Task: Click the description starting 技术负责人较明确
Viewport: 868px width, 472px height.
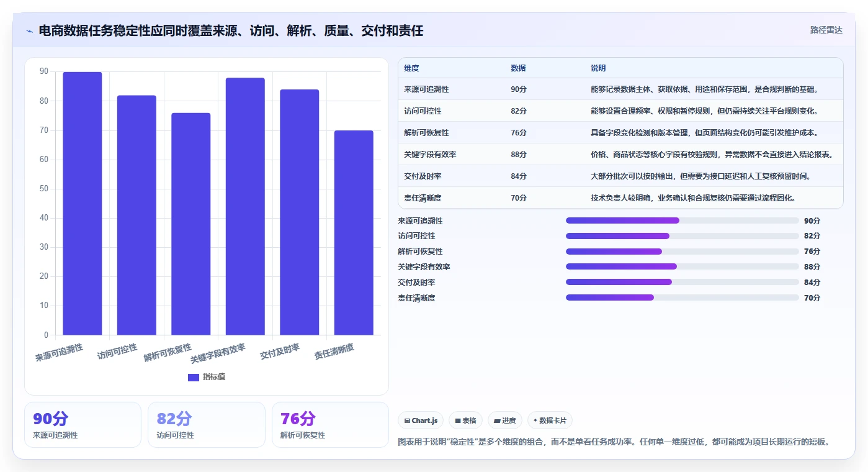Action: coord(693,198)
